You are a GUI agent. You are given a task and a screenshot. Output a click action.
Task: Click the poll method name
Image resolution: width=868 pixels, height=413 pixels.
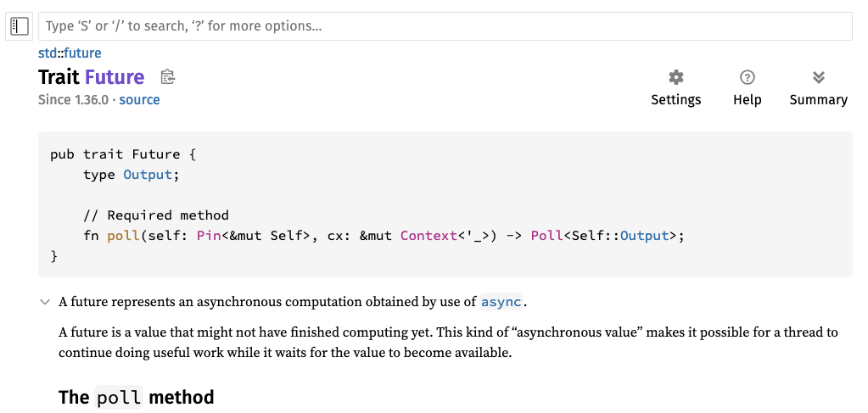point(123,236)
